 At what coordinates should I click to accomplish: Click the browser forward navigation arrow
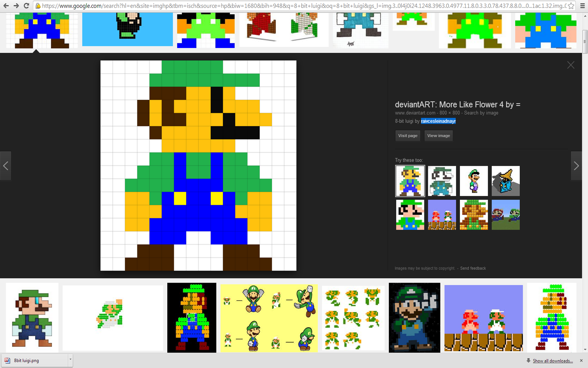coord(16,6)
